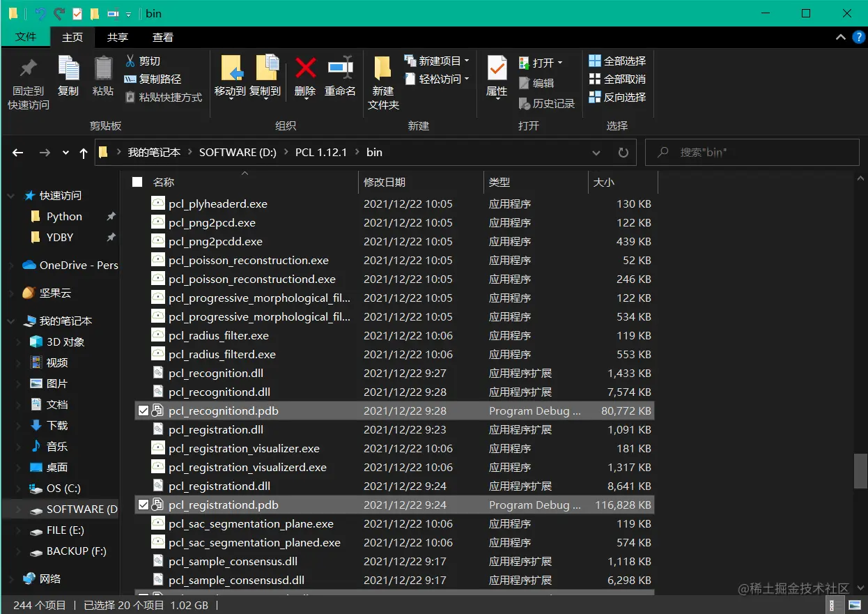868x614 pixels.
Task: Click the Copy (复制) ribbon icon
Action: tap(68, 68)
